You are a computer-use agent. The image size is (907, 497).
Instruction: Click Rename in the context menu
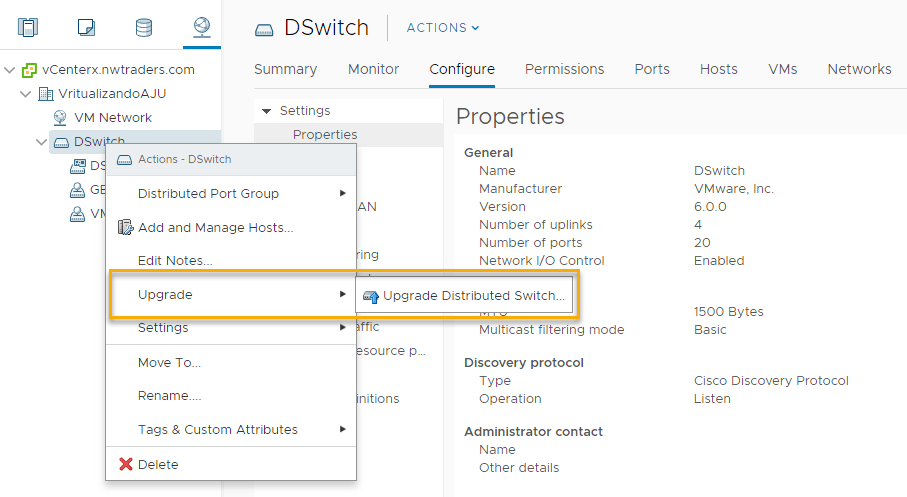(x=169, y=396)
